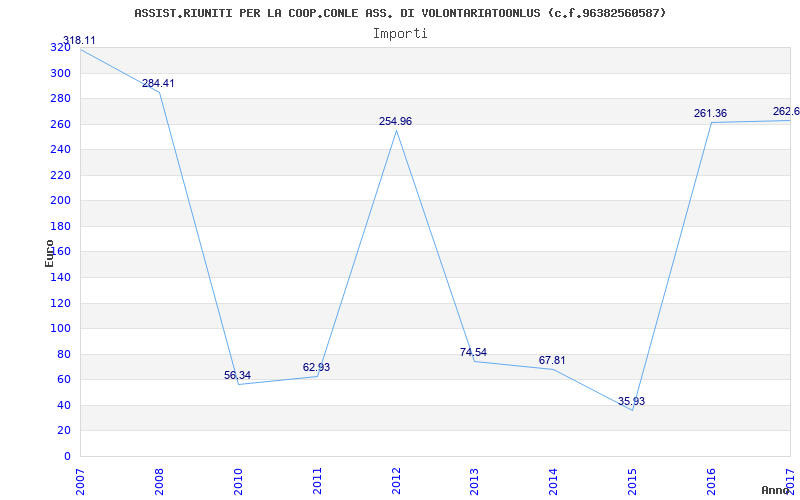Screen dimensions: 800x500
Task: Click the 100 y-axis tick label
Action: click(x=60, y=329)
